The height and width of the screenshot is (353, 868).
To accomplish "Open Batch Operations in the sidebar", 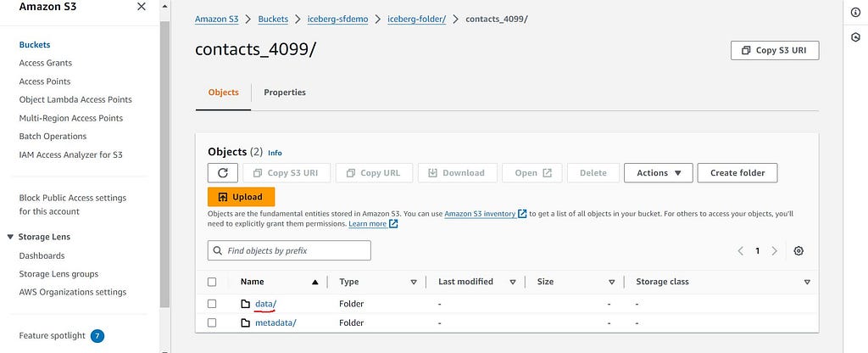I will (x=53, y=137).
